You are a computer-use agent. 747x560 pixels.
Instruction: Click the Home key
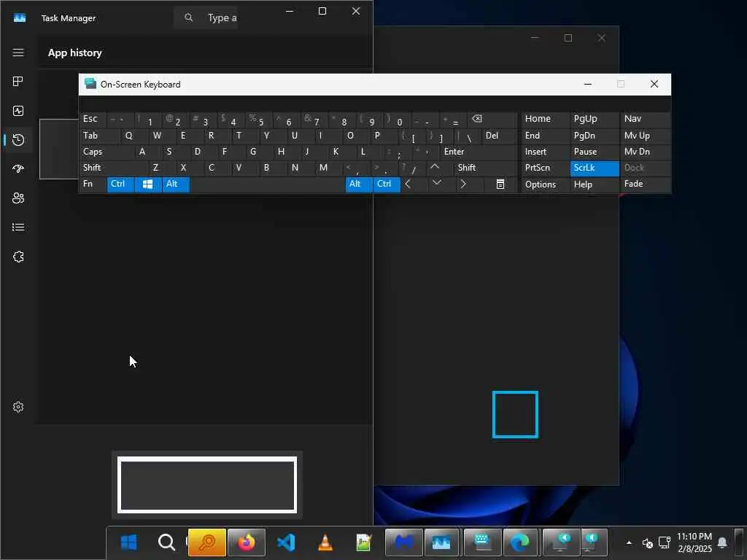[546, 120]
